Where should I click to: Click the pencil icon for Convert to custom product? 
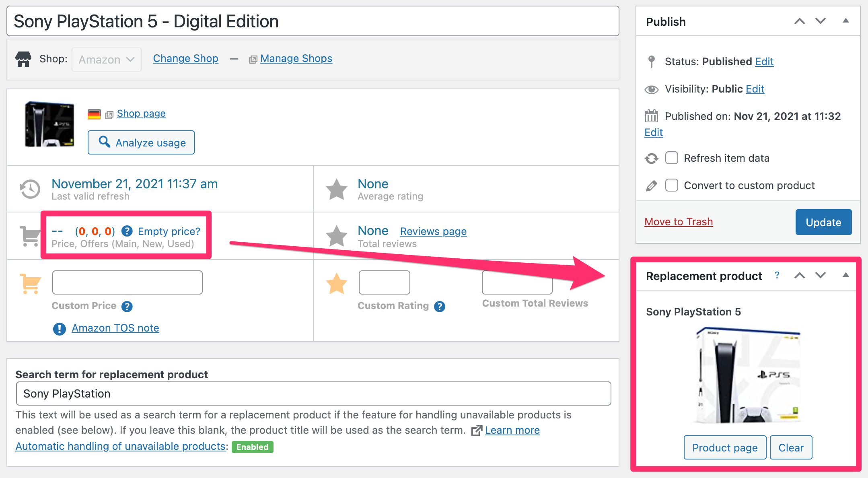click(651, 185)
